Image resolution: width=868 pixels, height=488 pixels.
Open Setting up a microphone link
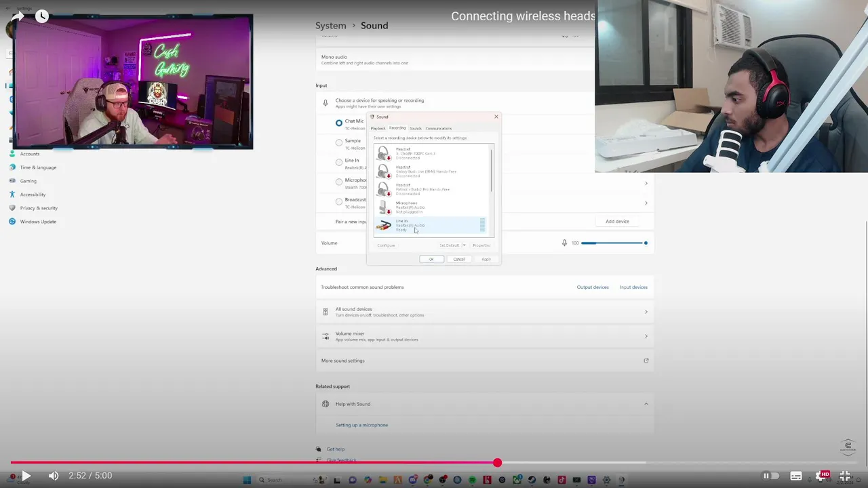(361, 425)
